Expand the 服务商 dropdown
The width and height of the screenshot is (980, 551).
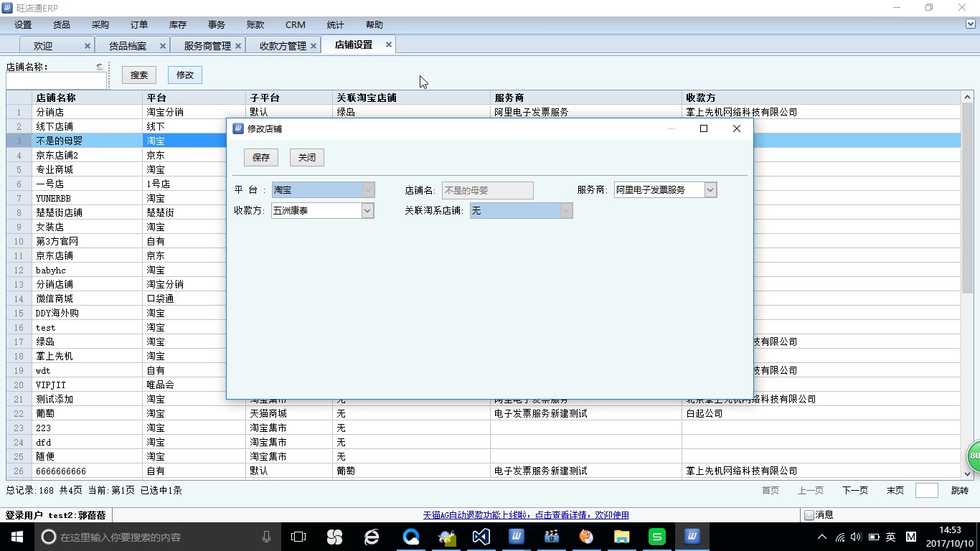pos(710,190)
